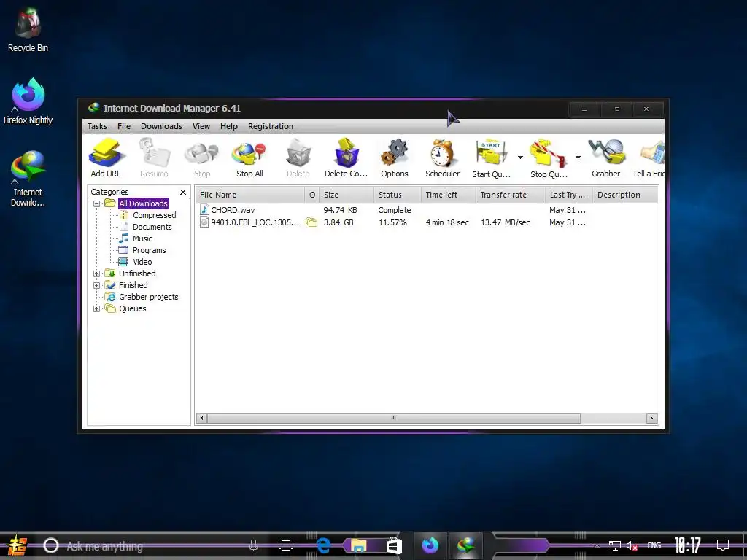Sort by the Status column header
Viewport: 747px width, 560px height.
[x=398, y=195]
